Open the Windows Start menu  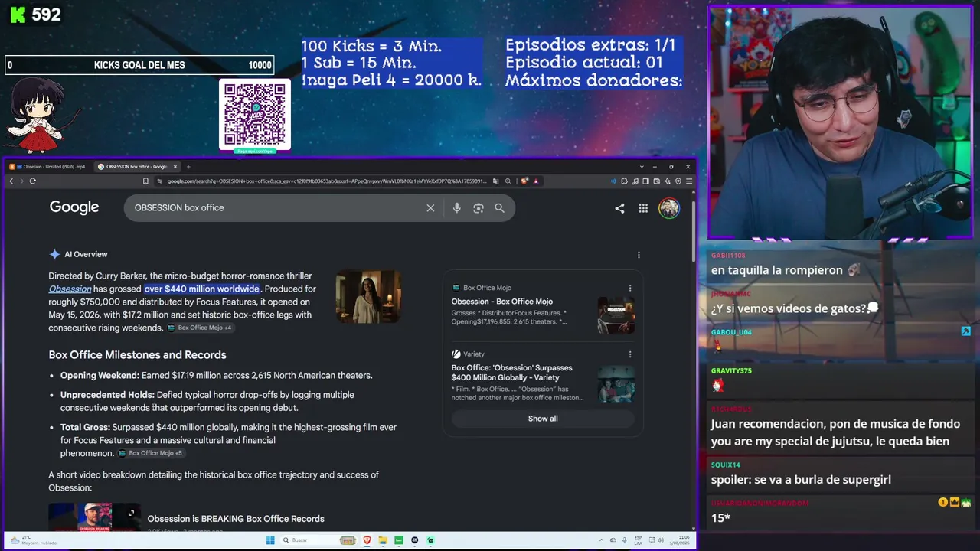[269, 540]
